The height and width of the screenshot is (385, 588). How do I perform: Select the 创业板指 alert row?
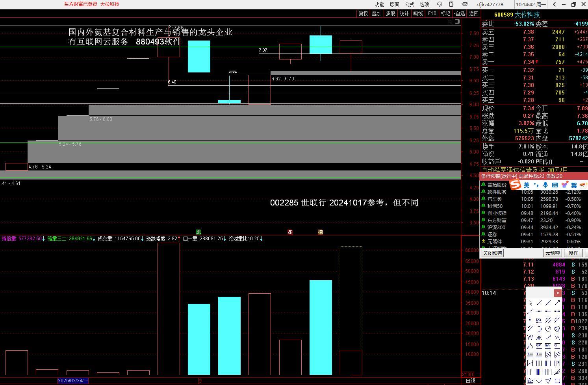pos(534,213)
